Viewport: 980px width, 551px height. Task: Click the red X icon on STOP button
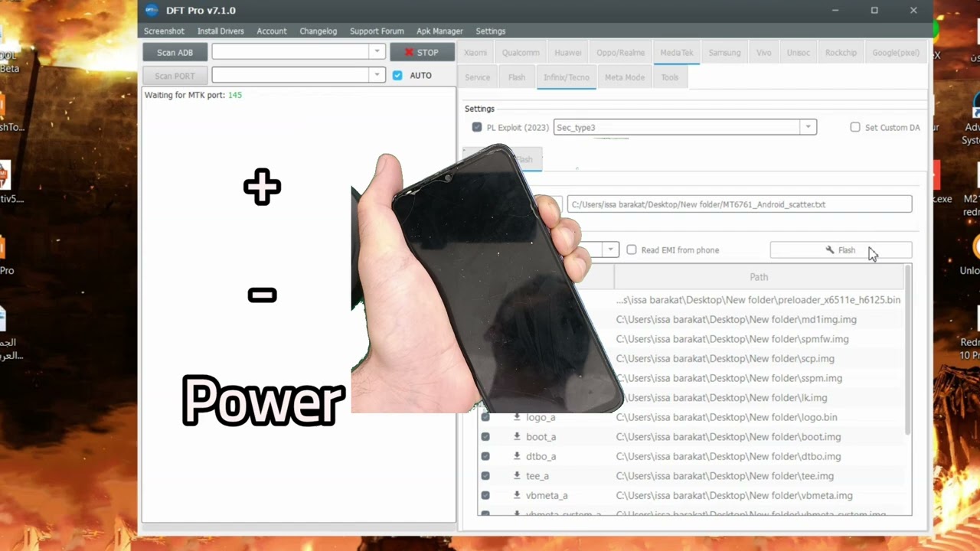pos(409,52)
